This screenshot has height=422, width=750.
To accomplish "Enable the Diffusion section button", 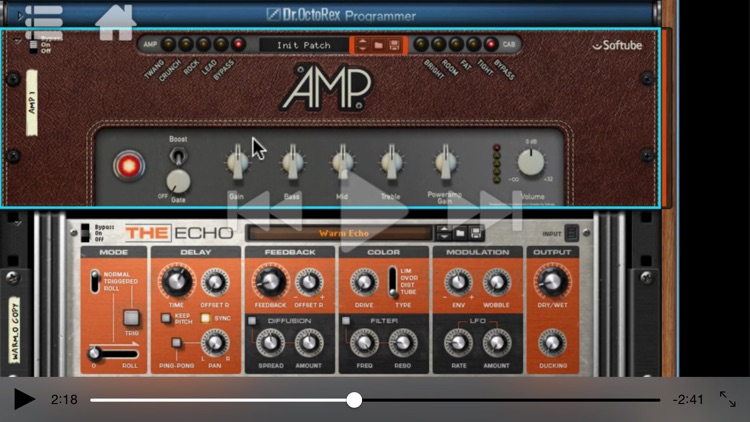I will tap(252, 320).
